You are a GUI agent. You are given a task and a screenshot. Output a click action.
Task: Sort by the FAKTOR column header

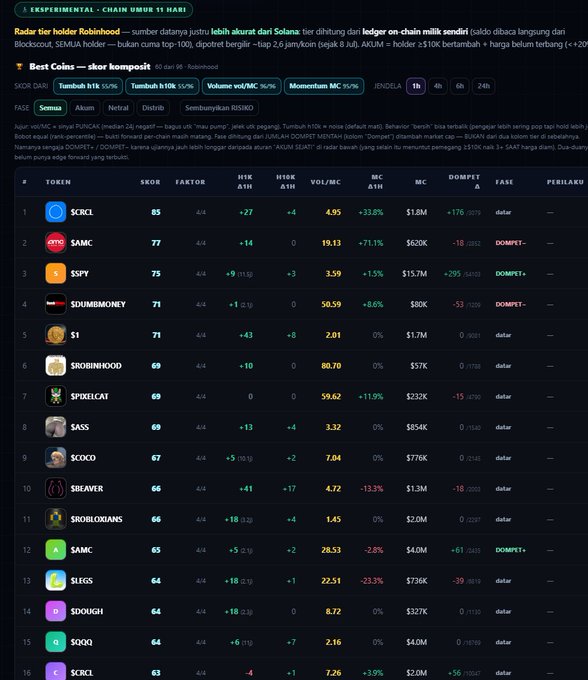click(190, 182)
